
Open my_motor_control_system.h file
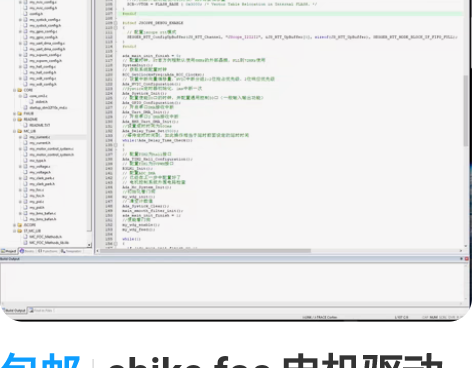click(51, 154)
